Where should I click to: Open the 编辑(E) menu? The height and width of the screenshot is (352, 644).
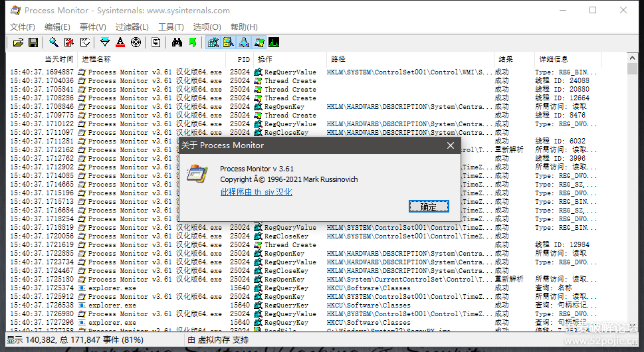58,27
